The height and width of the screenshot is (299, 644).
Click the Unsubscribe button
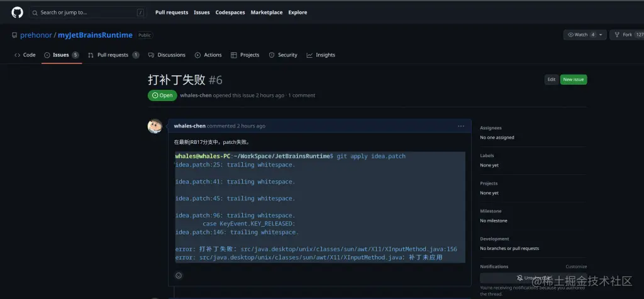[533, 278]
